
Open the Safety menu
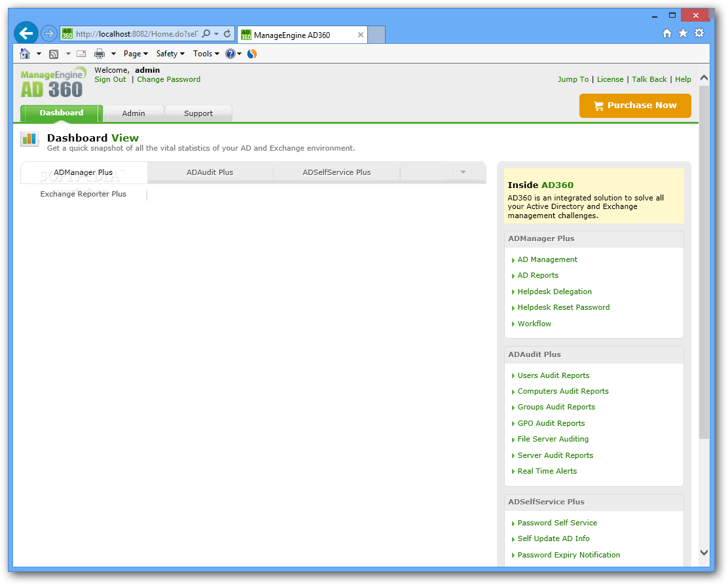coord(170,54)
